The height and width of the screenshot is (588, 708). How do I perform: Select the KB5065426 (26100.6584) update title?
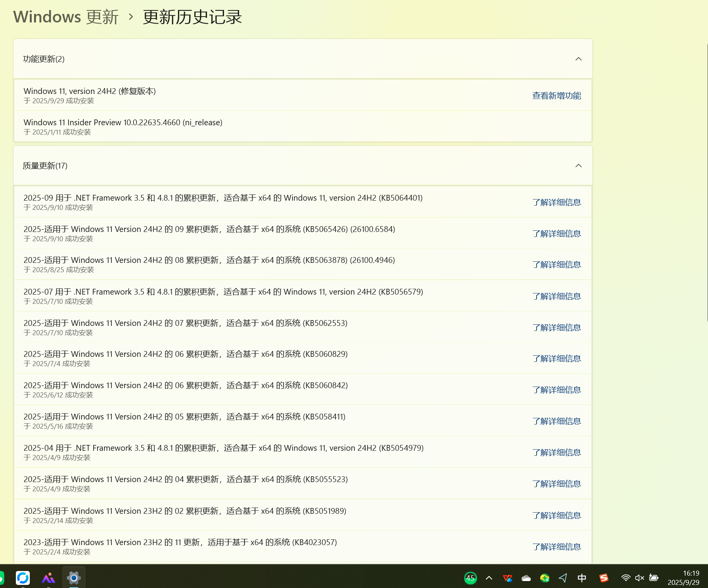point(209,229)
